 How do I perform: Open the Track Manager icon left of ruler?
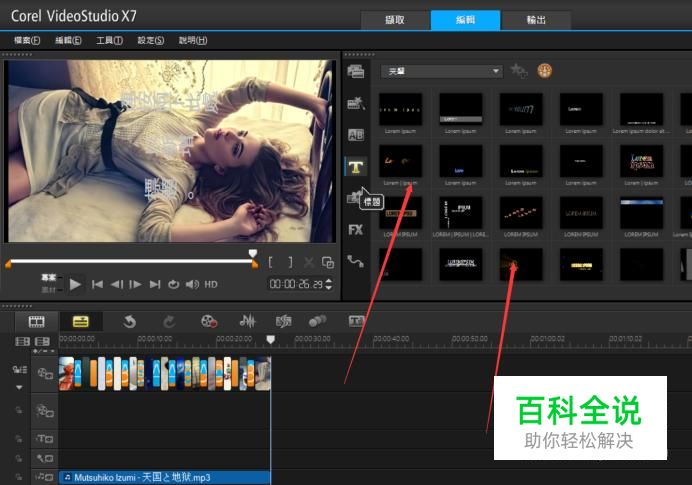23,342
